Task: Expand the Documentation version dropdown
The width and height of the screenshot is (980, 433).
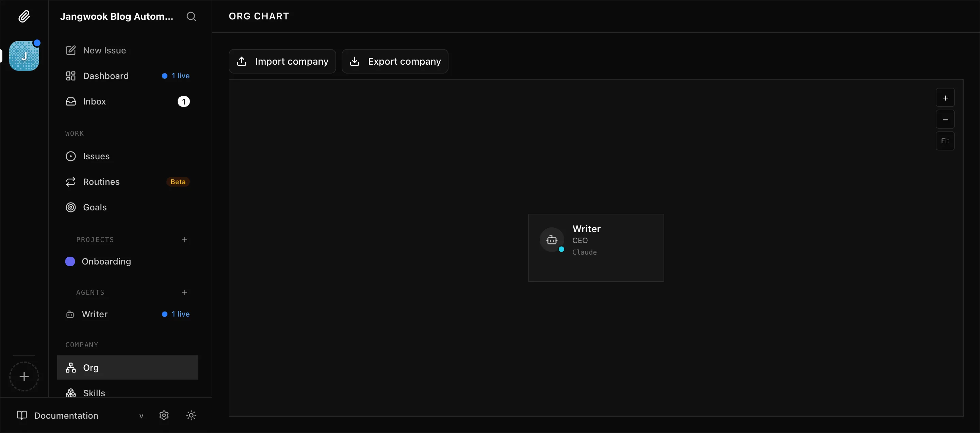Action: coord(141,416)
